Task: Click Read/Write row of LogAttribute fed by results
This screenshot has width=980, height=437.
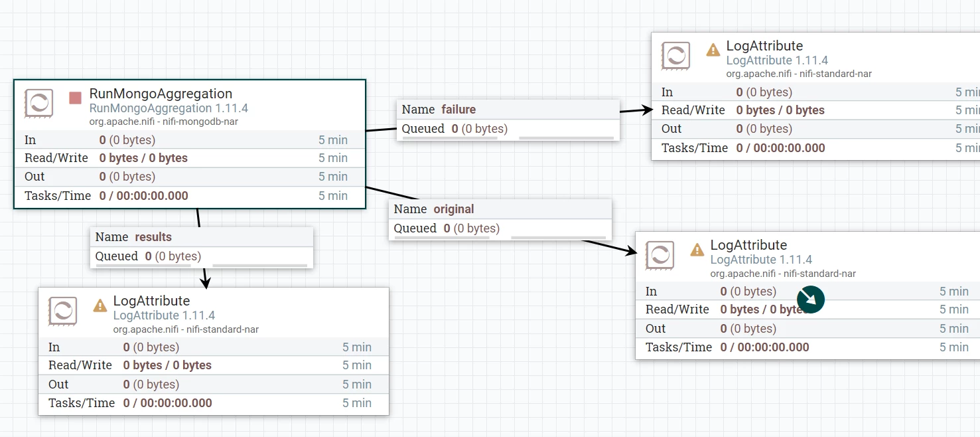Action: pyautogui.click(x=214, y=365)
